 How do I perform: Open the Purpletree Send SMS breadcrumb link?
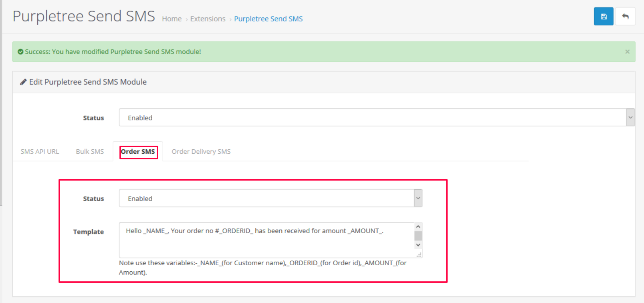[268, 19]
